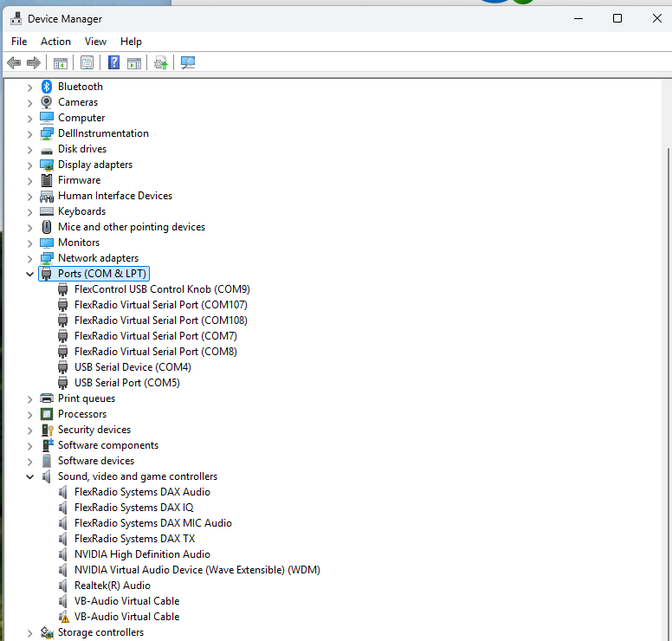Screen dimensions: 672x641
Task: Select FlexRadio Systems DAX IQ
Action: [x=133, y=508]
